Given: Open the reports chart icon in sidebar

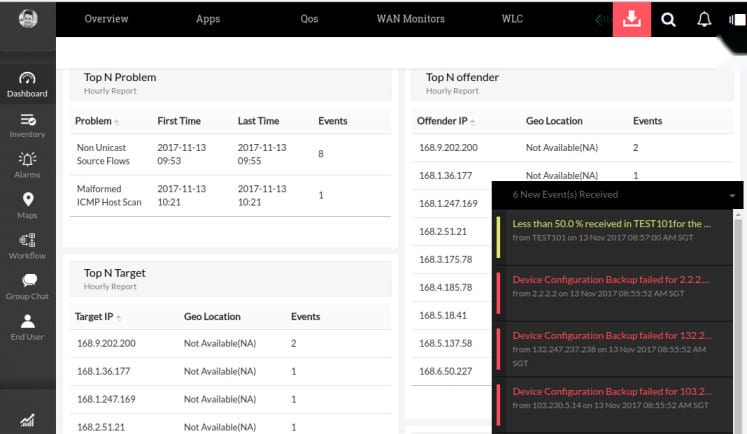Looking at the screenshot, I should 27,420.
